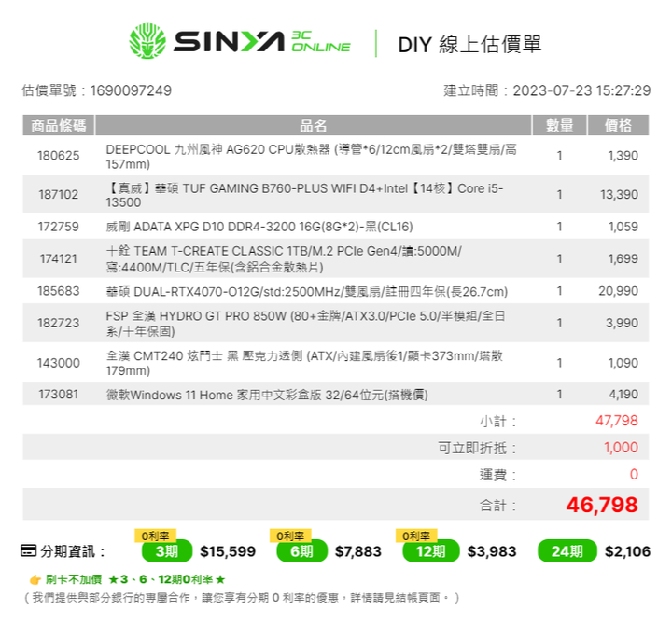The height and width of the screenshot is (625, 672).
Task: Click the Windows 11 Home product name
Action: (x=267, y=395)
